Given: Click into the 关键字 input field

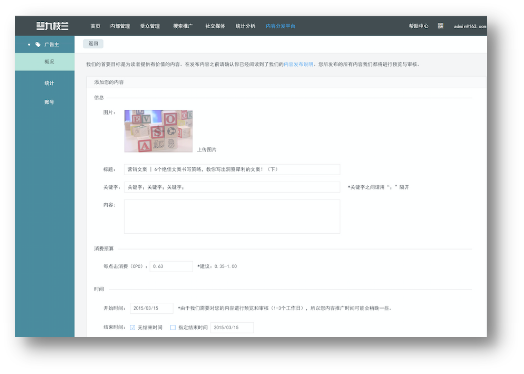Looking at the screenshot, I should click(x=232, y=187).
